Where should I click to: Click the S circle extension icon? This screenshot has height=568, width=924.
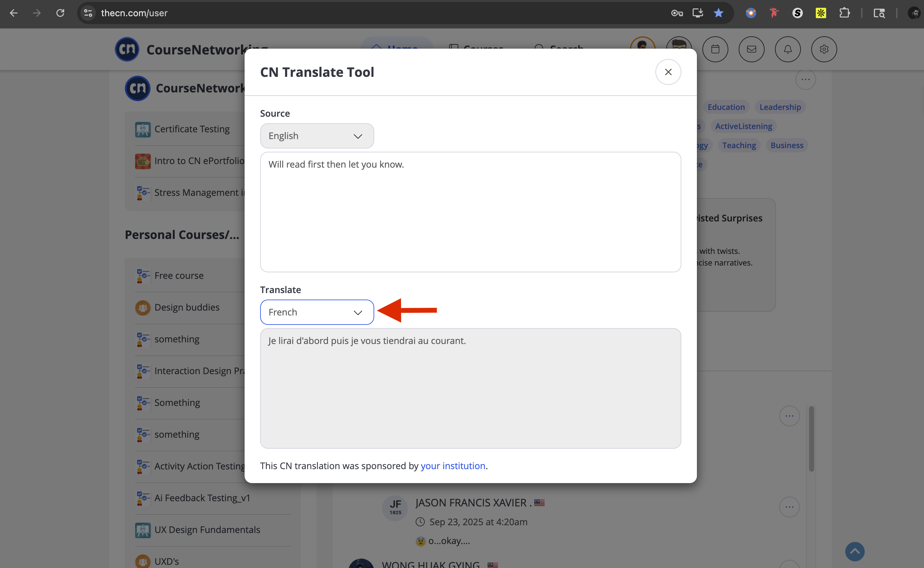coord(797,13)
